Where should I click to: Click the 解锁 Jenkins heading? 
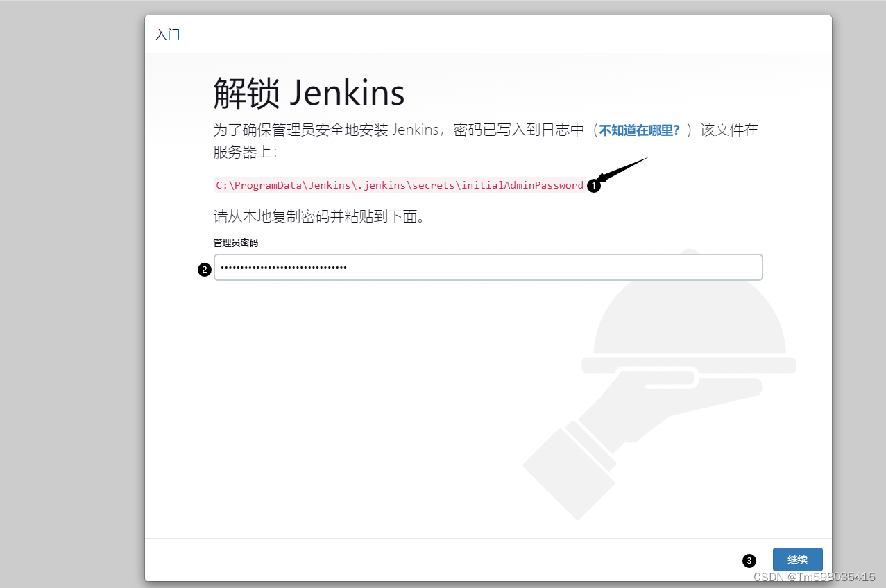309,92
